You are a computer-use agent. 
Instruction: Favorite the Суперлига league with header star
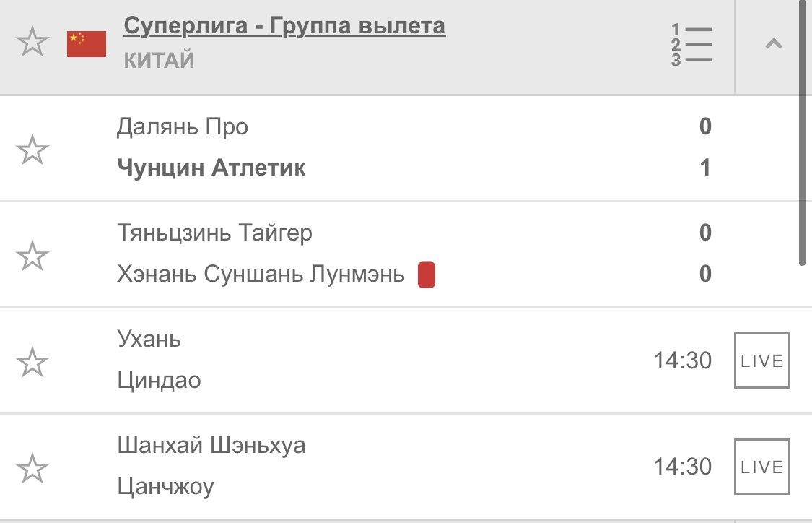[x=32, y=43]
